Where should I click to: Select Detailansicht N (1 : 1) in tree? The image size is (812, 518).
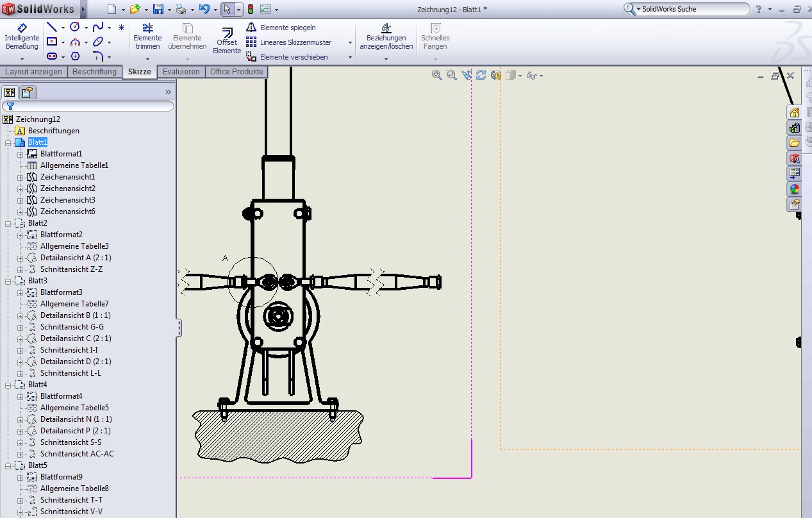76,419
